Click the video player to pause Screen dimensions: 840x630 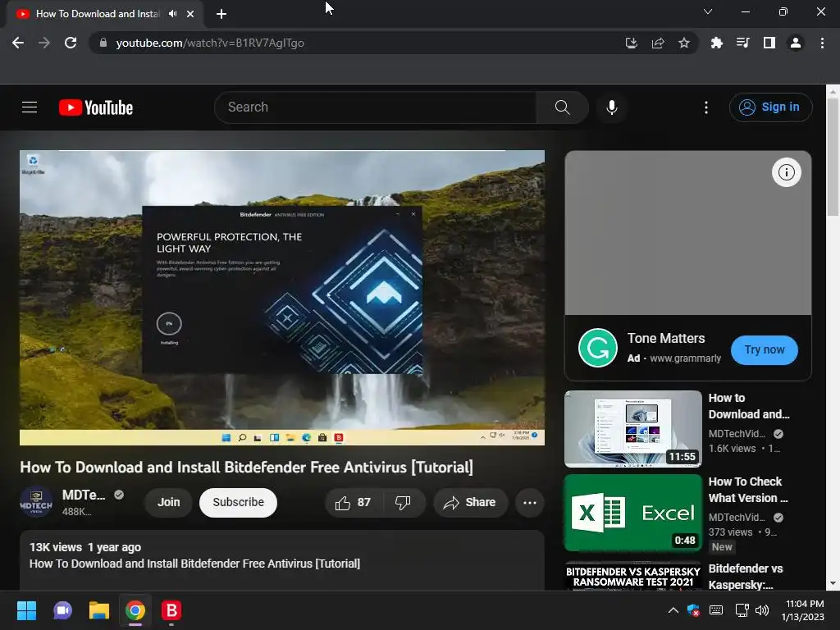coord(282,297)
